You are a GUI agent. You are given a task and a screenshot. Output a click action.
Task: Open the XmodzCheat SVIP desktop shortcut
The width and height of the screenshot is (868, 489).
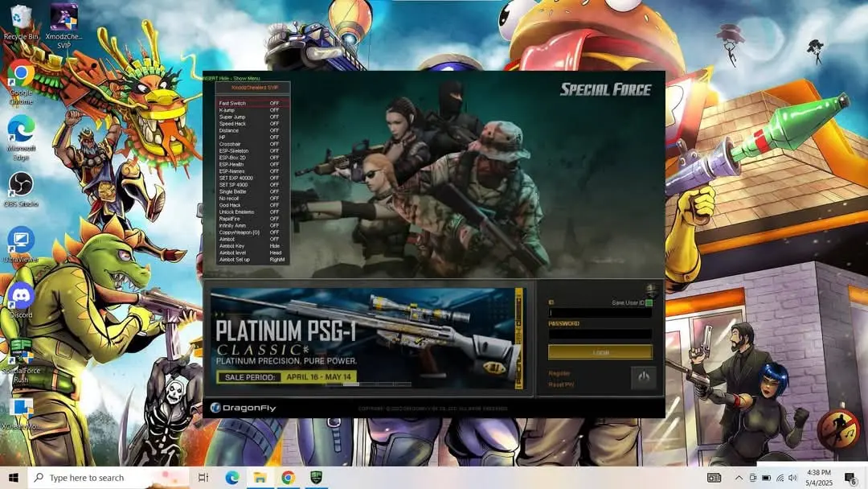[x=63, y=26]
